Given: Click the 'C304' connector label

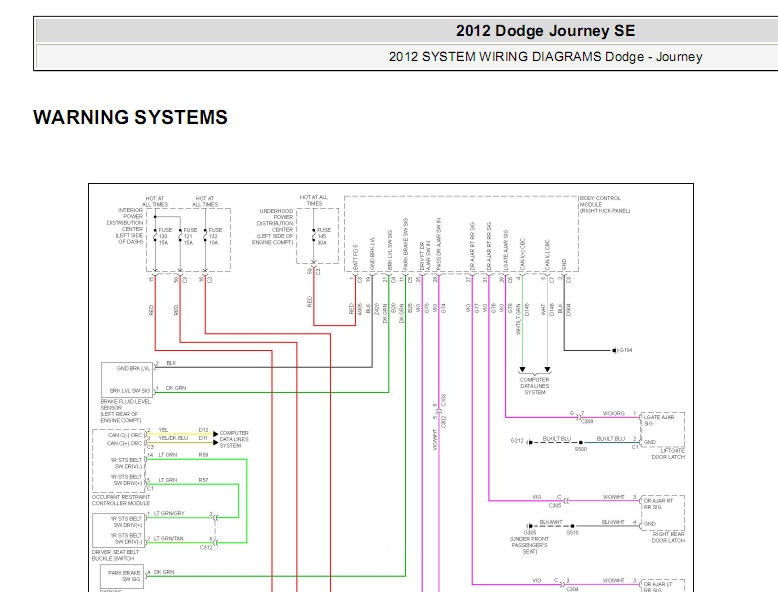Looking at the screenshot, I should point(572,589).
